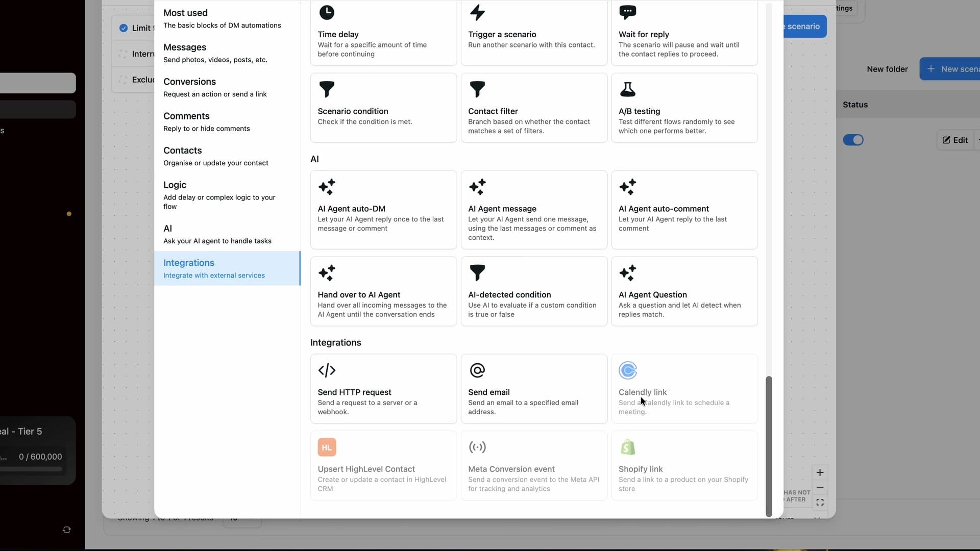
Task: Click the Calendly logo icon
Action: tap(627, 370)
